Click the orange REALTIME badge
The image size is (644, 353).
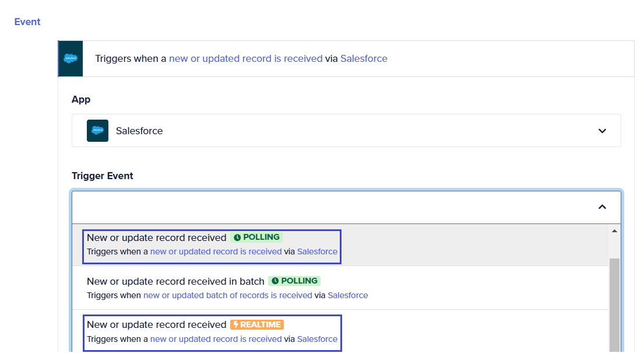click(257, 324)
